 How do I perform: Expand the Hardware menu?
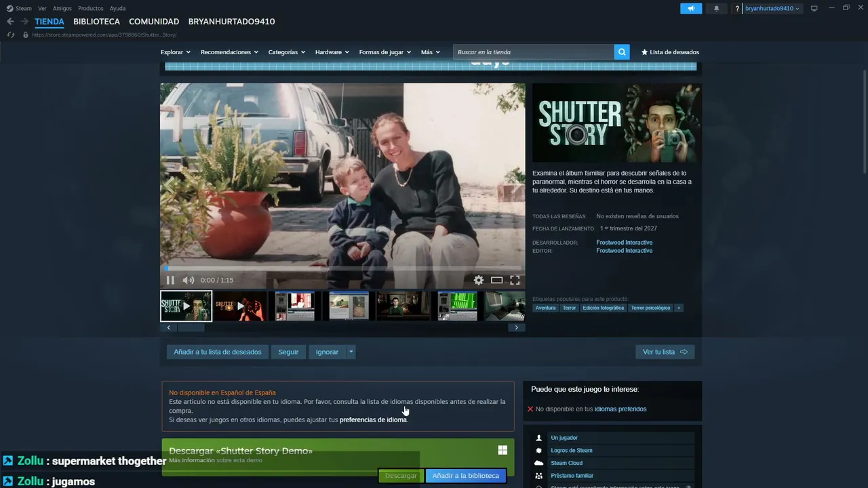332,52
